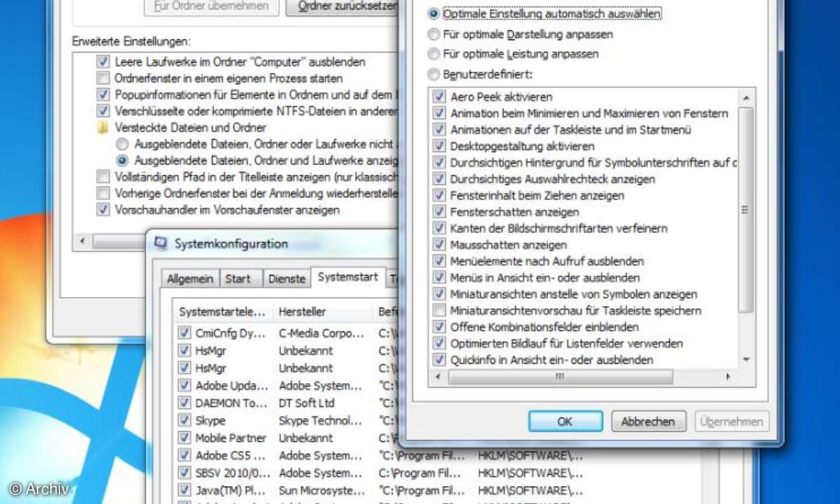
Task: Click the Übernehmen button
Action: click(732, 421)
